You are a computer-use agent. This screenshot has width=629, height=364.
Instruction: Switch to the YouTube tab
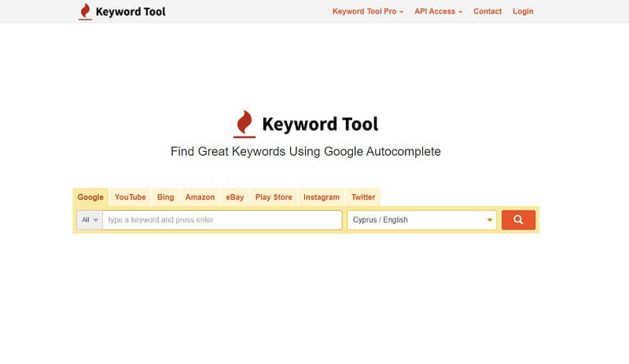131,197
